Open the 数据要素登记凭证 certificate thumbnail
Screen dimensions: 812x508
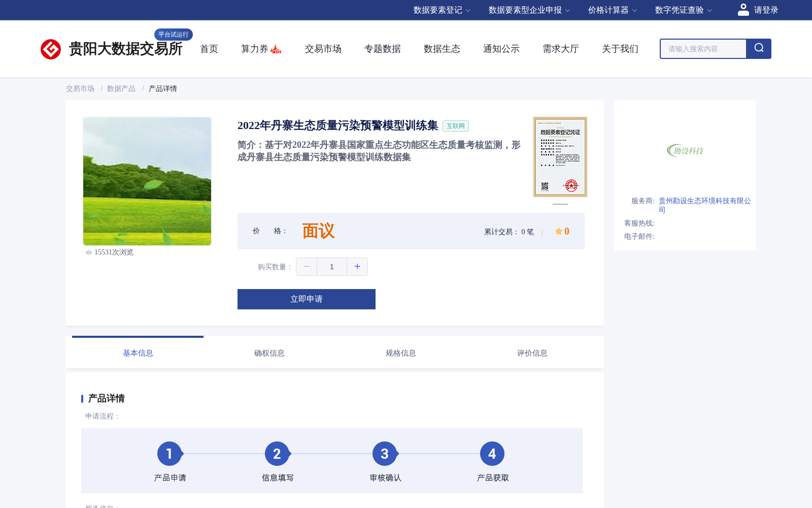tap(560, 157)
